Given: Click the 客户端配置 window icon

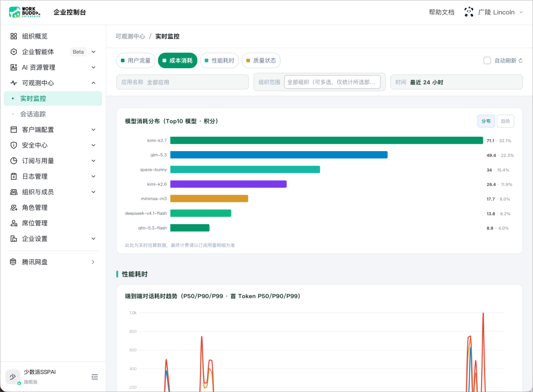Looking at the screenshot, I should [x=14, y=129].
